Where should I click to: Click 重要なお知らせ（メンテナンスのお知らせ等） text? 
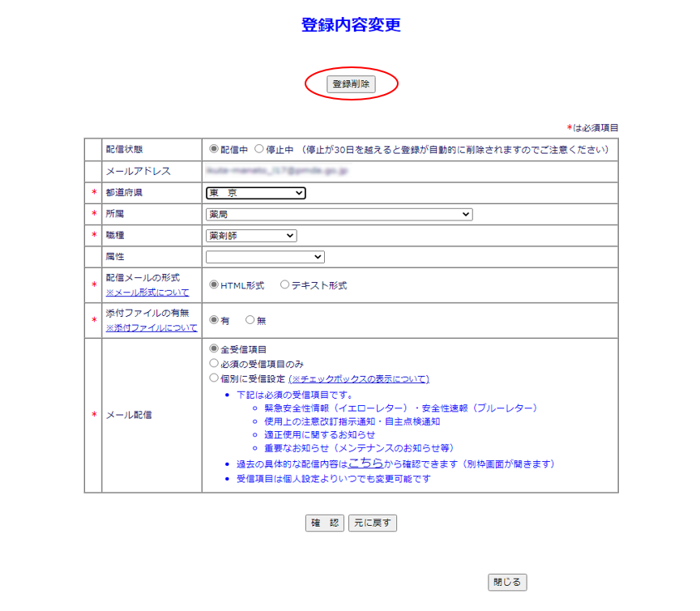tap(359, 448)
